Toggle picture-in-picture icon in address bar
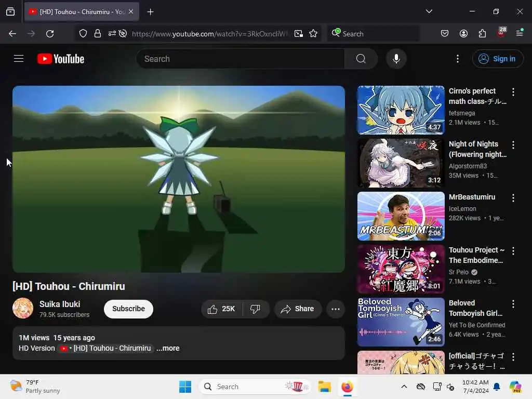 [x=299, y=34]
